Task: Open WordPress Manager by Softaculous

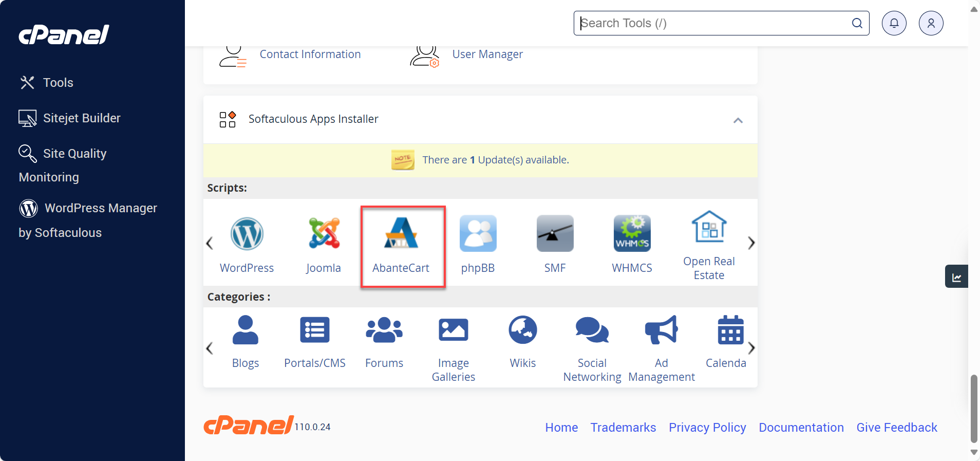Action: pos(100,208)
